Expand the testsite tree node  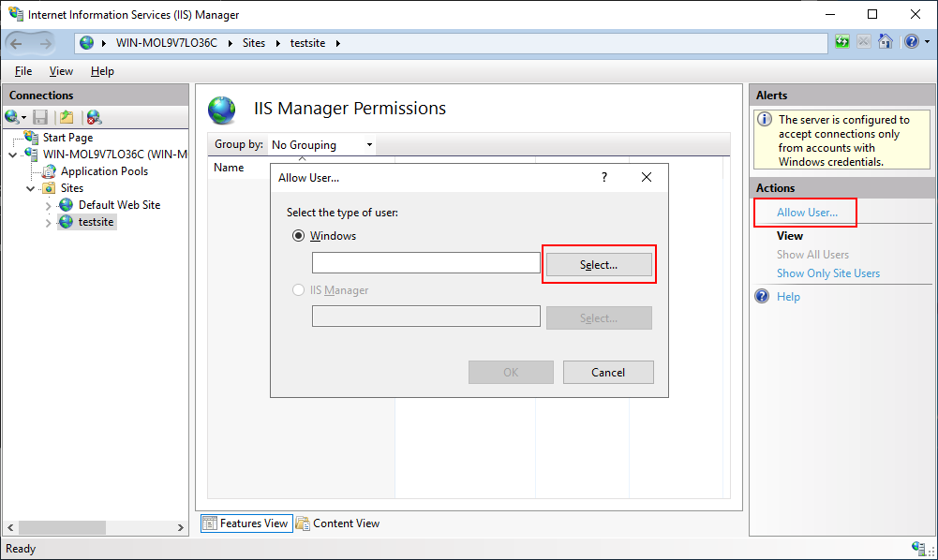tap(49, 223)
